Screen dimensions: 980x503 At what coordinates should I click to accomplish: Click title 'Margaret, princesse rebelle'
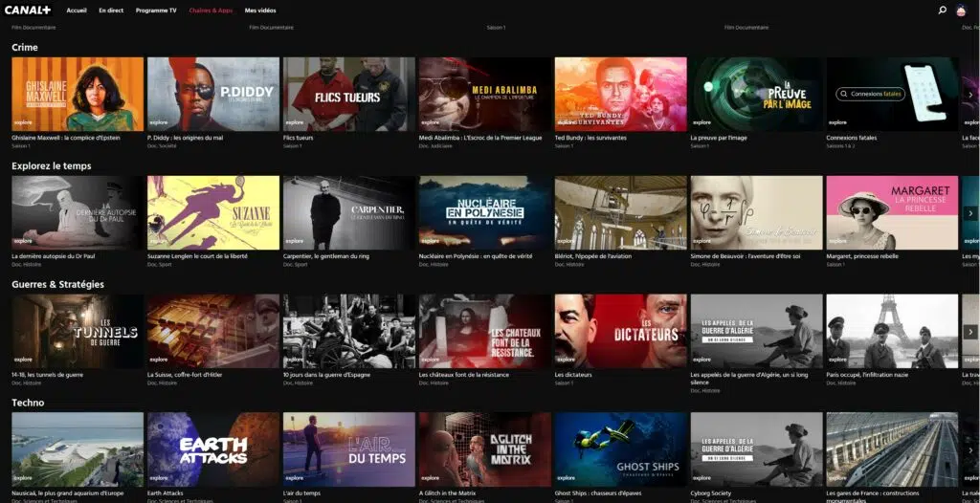[862, 256]
